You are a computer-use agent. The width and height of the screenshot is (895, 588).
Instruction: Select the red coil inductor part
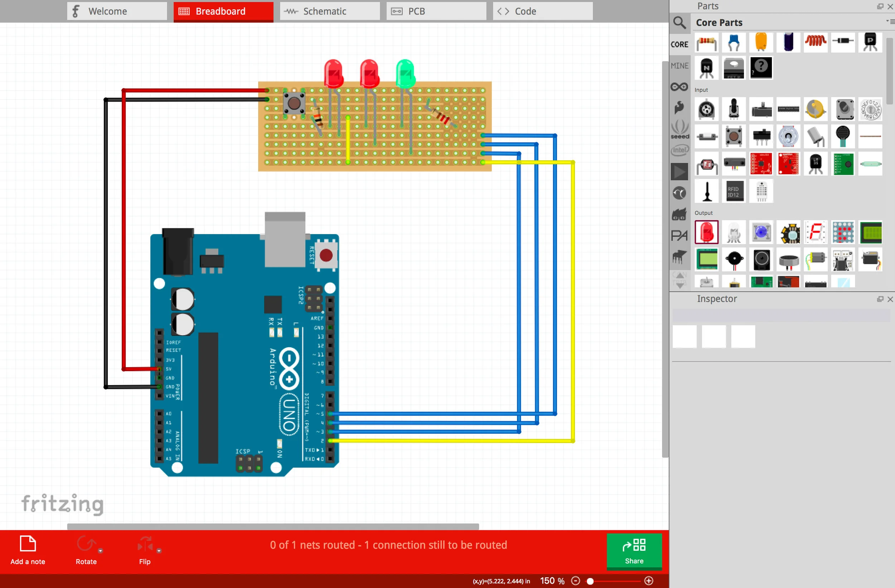(x=815, y=42)
